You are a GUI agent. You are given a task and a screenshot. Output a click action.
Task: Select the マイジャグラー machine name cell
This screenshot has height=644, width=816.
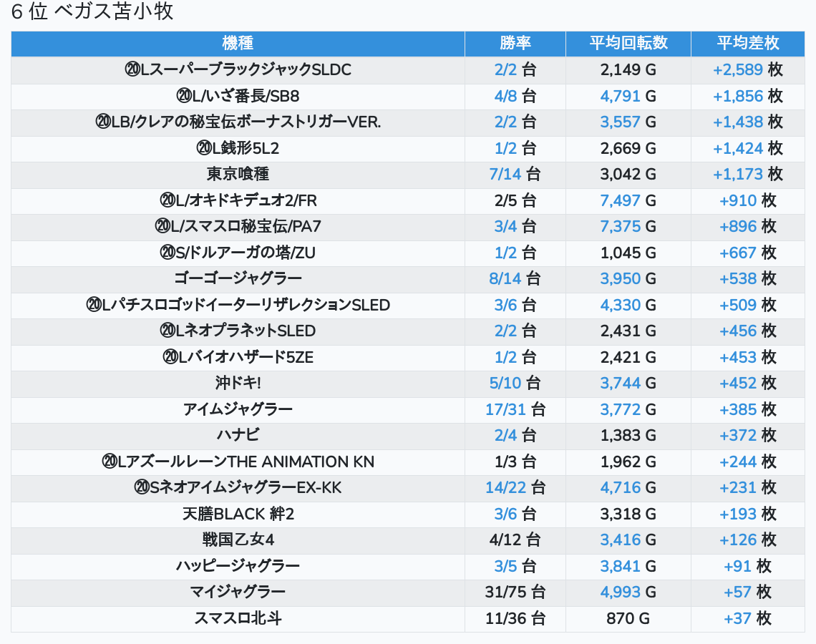click(238, 592)
